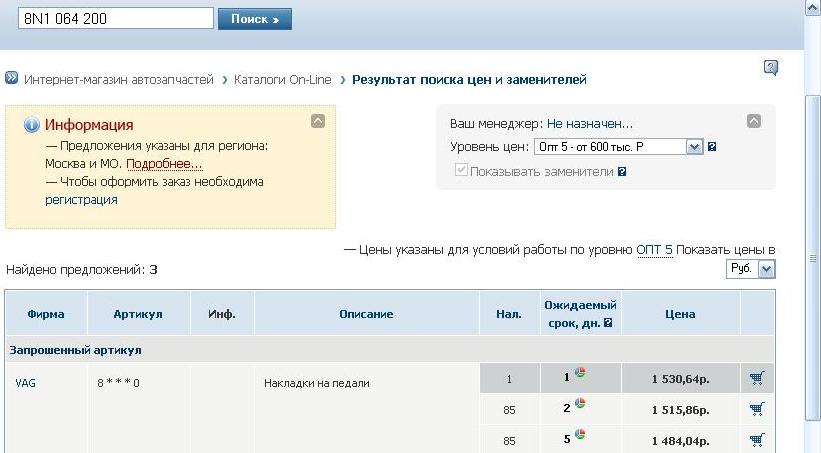Open help icon next to price level
This screenshot has width=821, height=453.
pos(712,147)
